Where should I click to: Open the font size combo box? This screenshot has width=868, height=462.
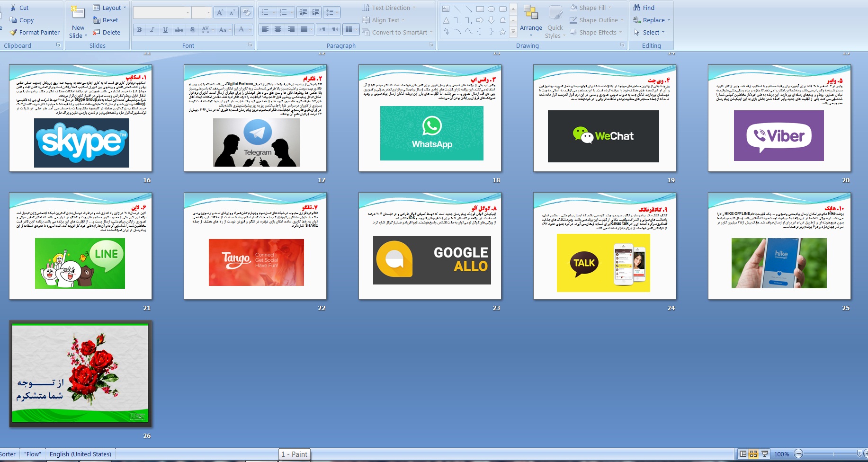click(x=201, y=13)
